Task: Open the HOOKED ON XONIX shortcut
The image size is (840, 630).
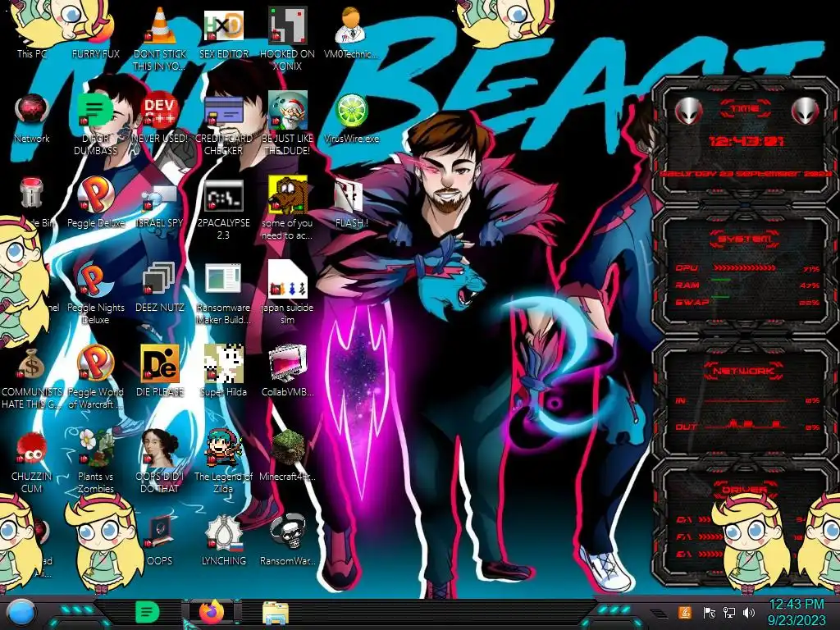Action: point(287,39)
